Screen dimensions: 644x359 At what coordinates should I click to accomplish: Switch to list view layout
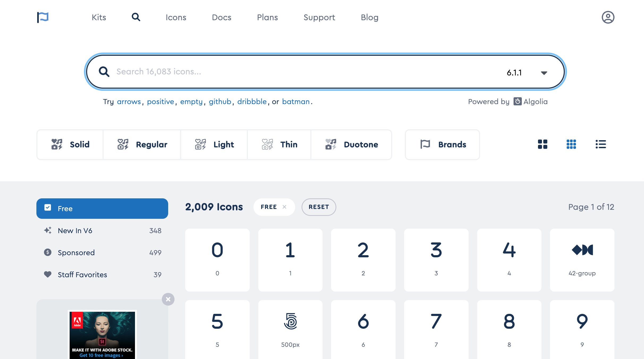601,144
